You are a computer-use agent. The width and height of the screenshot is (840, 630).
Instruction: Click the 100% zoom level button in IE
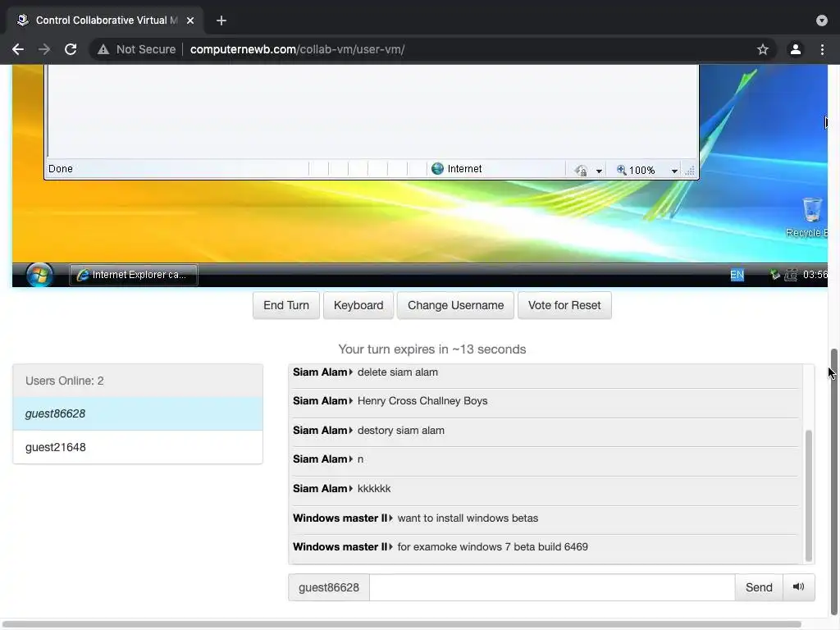click(636, 170)
